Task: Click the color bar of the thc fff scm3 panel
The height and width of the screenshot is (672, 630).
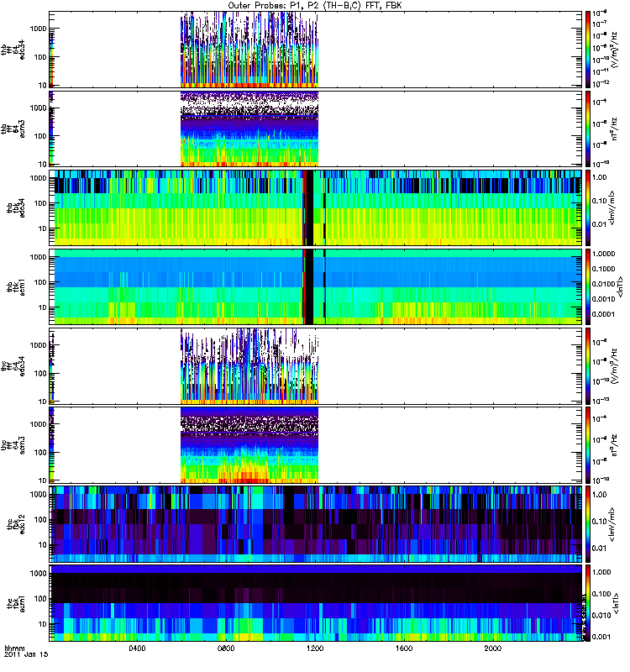Action: pos(588,445)
